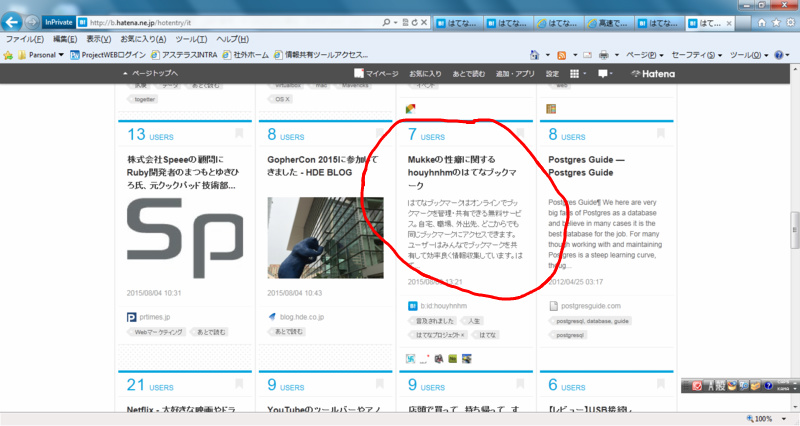Viewport: 800px width, 426px height.
Task: Open ProjectWEBログイン favorites bar link
Action: point(108,55)
